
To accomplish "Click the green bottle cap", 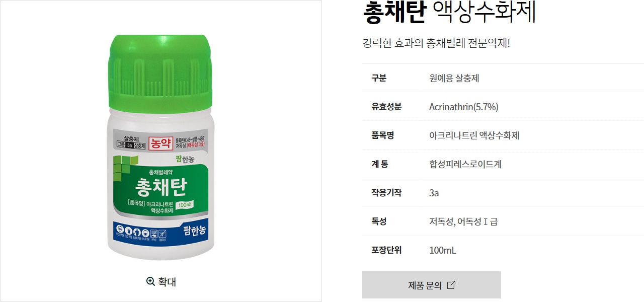I will (x=160, y=72).
